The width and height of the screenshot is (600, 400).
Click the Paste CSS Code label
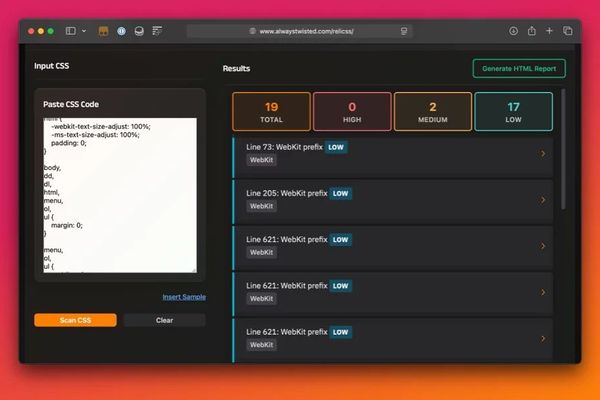pyautogui.click(x=71, y=104)
